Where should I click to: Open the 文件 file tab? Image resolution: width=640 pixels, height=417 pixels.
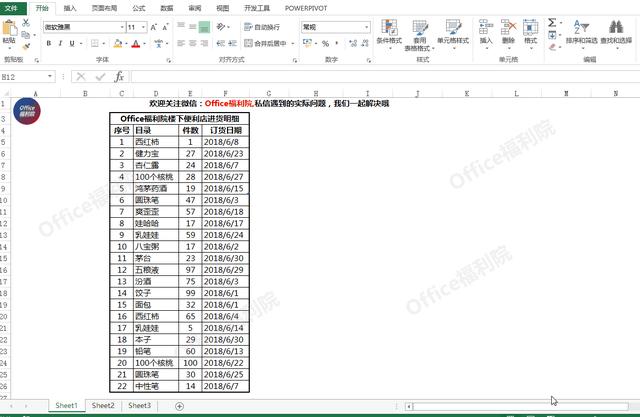click(x=12, y=8)
